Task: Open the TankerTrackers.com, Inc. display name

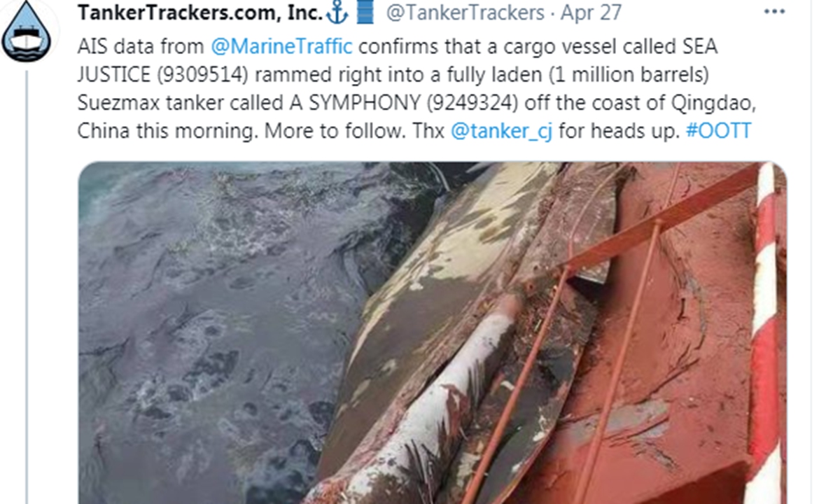Action: click(200, 13)
